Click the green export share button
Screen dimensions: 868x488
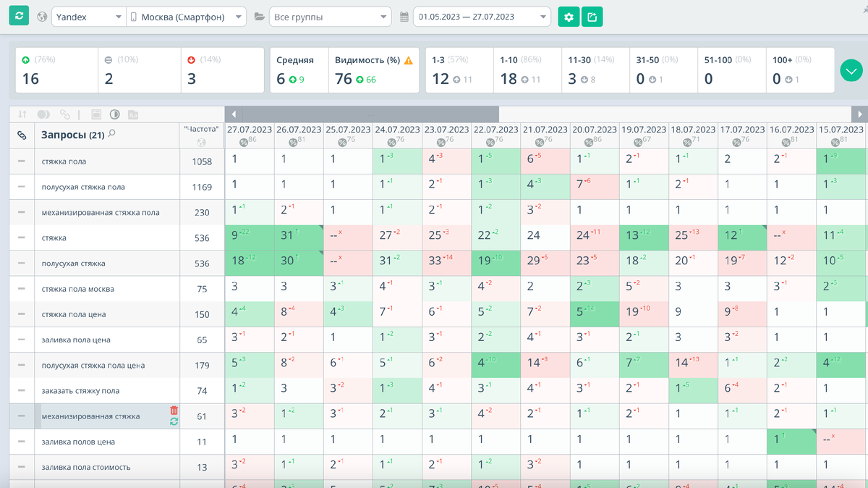[592, 17]
